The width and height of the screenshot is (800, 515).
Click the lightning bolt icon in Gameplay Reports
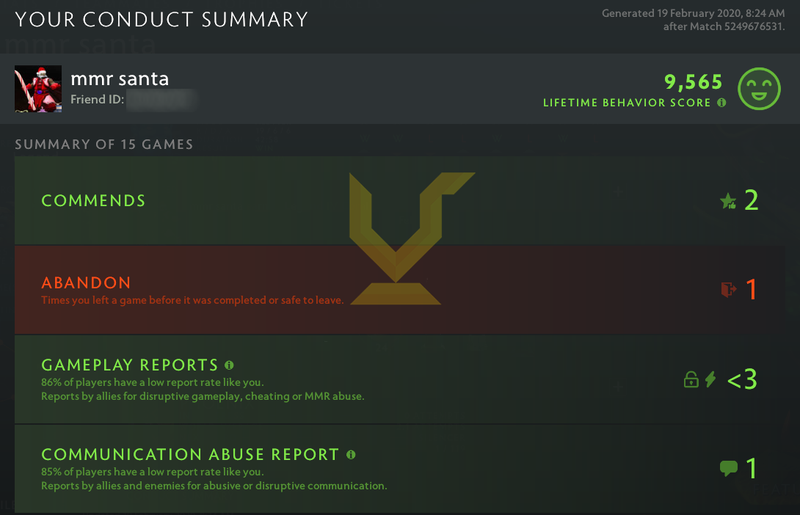[x=711, y=379]
